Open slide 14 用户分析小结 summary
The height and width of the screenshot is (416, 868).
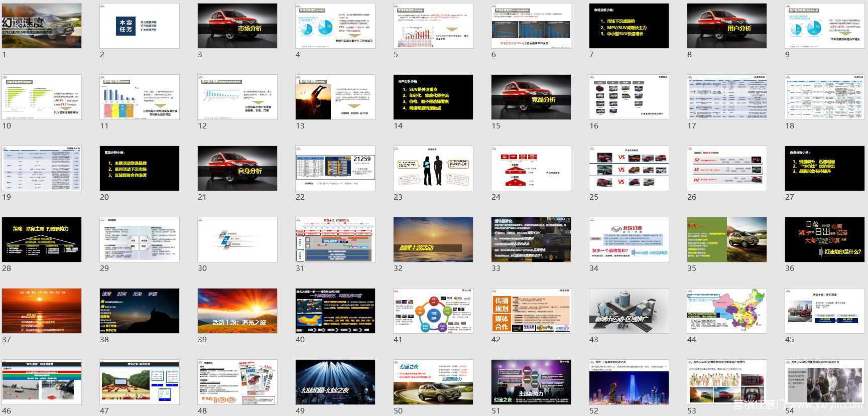pyautogui.click(x=433, y=97)
